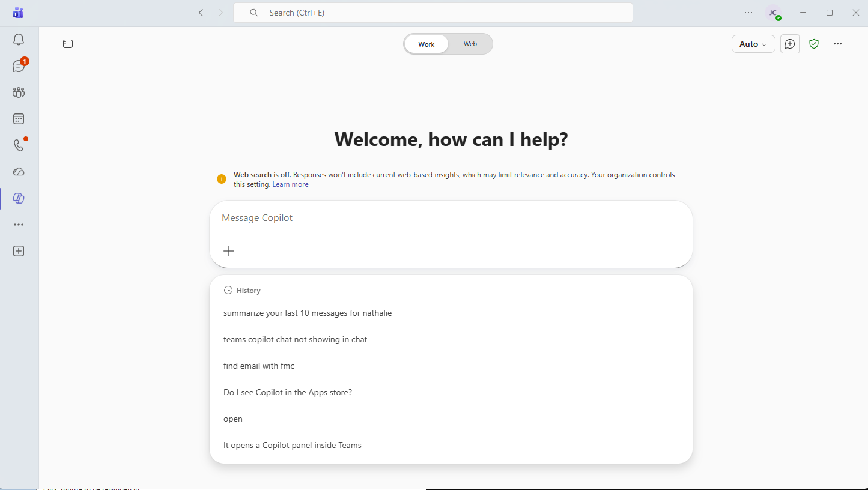Open the OneDrive cloud icon

pos(19,172)
